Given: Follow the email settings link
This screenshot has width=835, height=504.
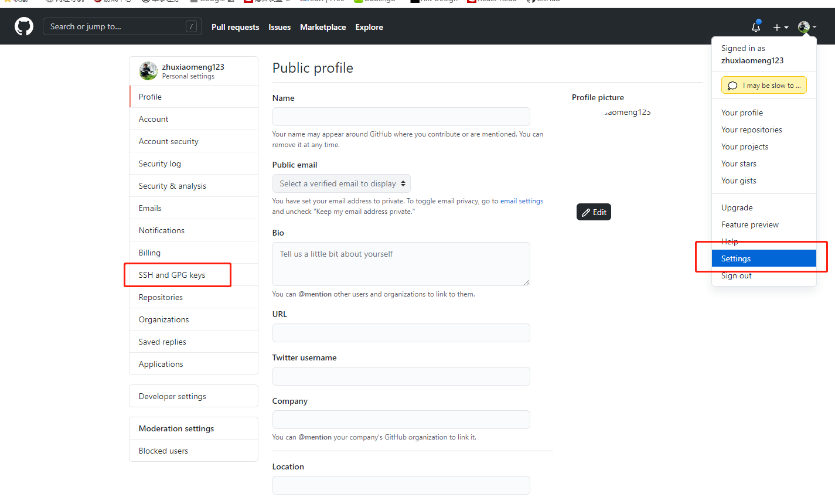Looking at the screenshot, I should click(x=522, y=201).
